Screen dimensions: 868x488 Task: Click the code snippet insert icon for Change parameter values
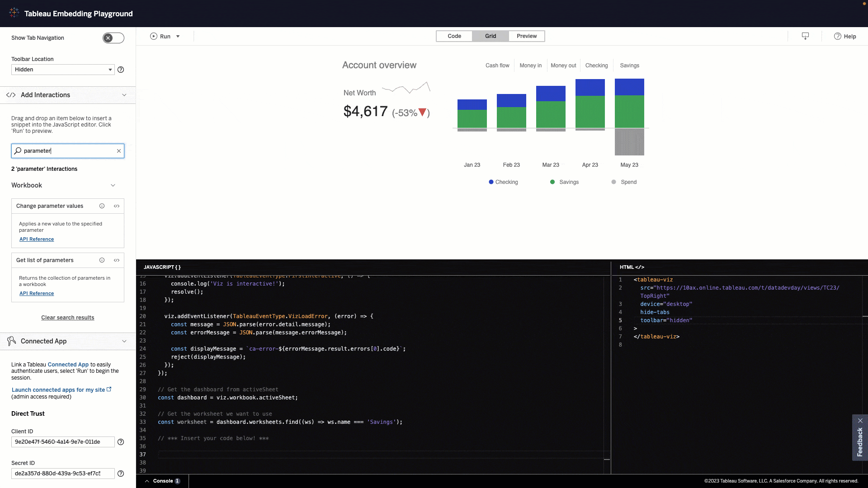(116, 206)
